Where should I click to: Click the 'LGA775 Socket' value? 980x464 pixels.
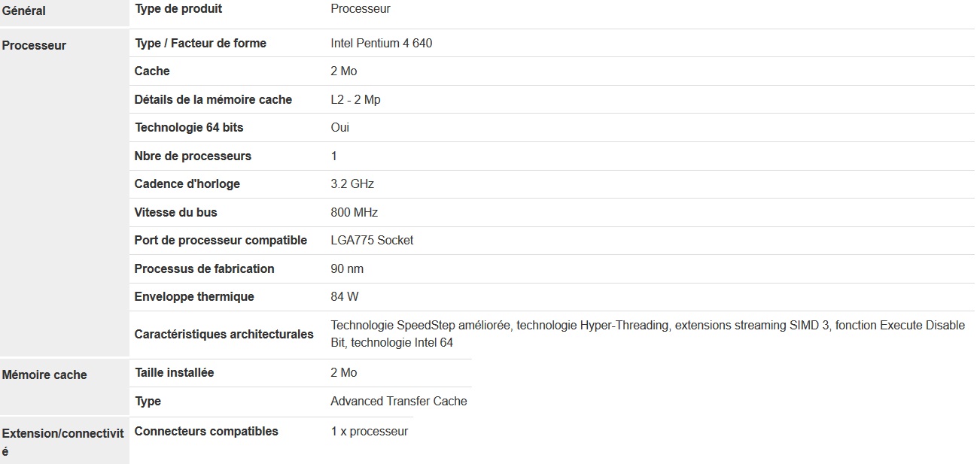(372, 240)
